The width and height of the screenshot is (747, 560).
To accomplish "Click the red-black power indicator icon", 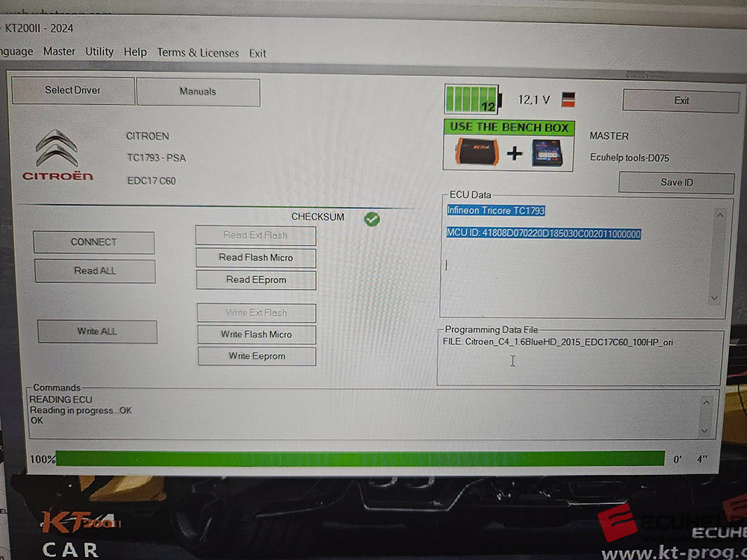I will tap(568, 99).
